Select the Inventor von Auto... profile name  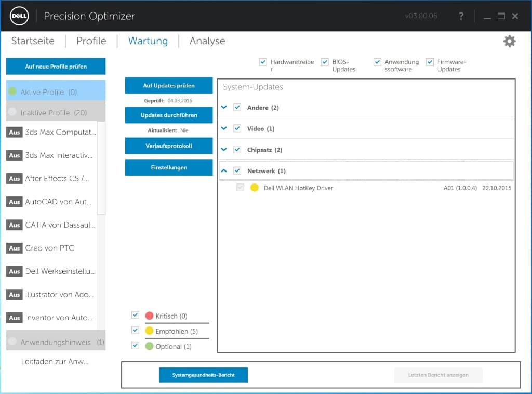tap(59, 318)
